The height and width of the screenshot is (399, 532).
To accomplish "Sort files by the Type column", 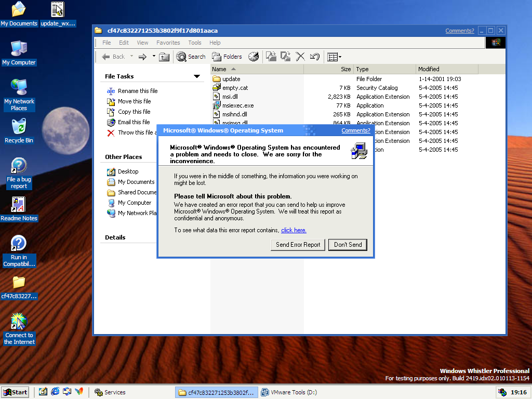I will pyautogui.click(x=384, y=69).
